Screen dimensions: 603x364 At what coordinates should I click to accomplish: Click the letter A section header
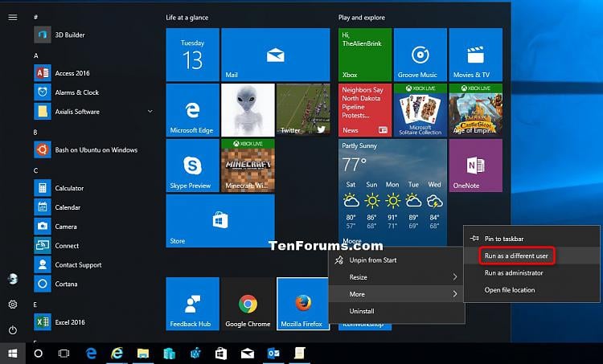(35, 55)
